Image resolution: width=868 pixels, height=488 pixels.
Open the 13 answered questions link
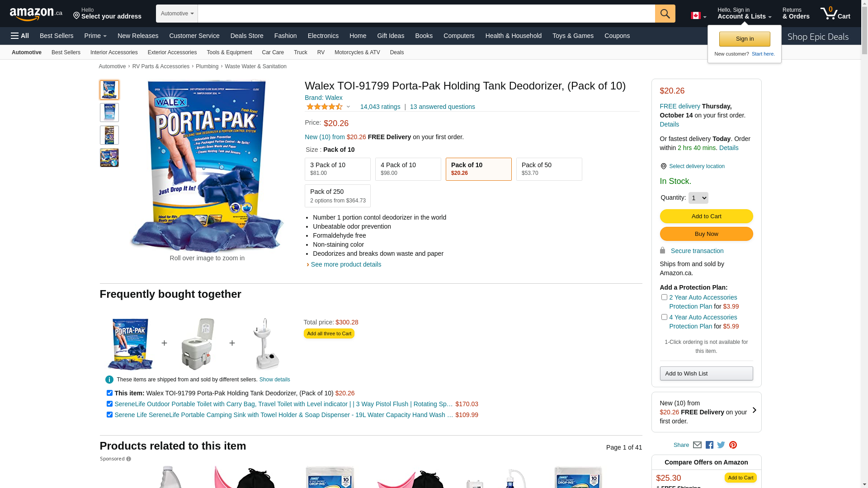pyautogui.click(x=442, y=107)
